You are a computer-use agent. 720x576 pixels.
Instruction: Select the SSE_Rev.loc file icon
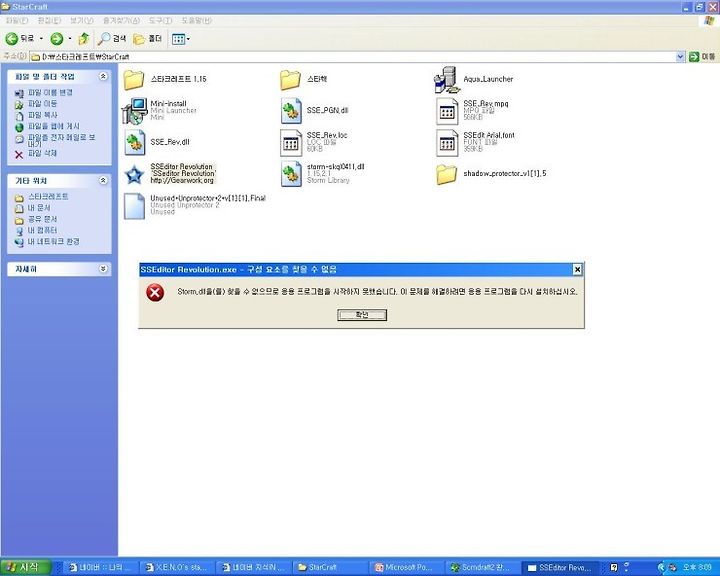point(291,142)
